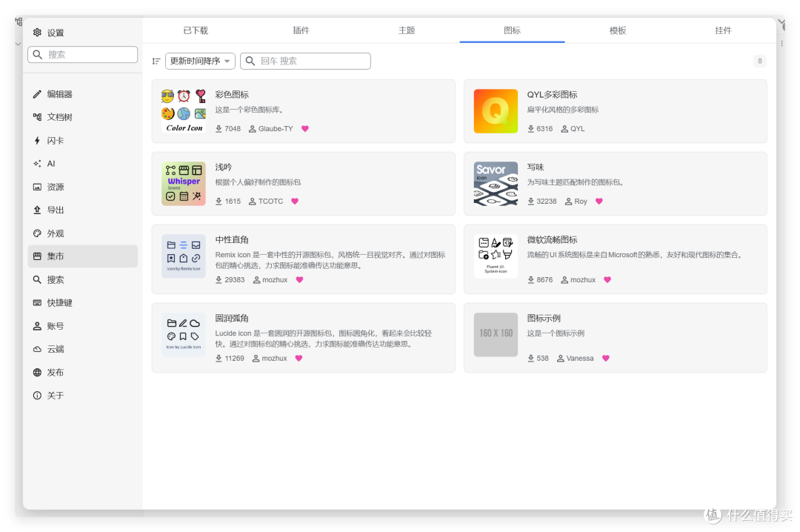
Task: Open the 外观 settings section
Action: [82, 233]
